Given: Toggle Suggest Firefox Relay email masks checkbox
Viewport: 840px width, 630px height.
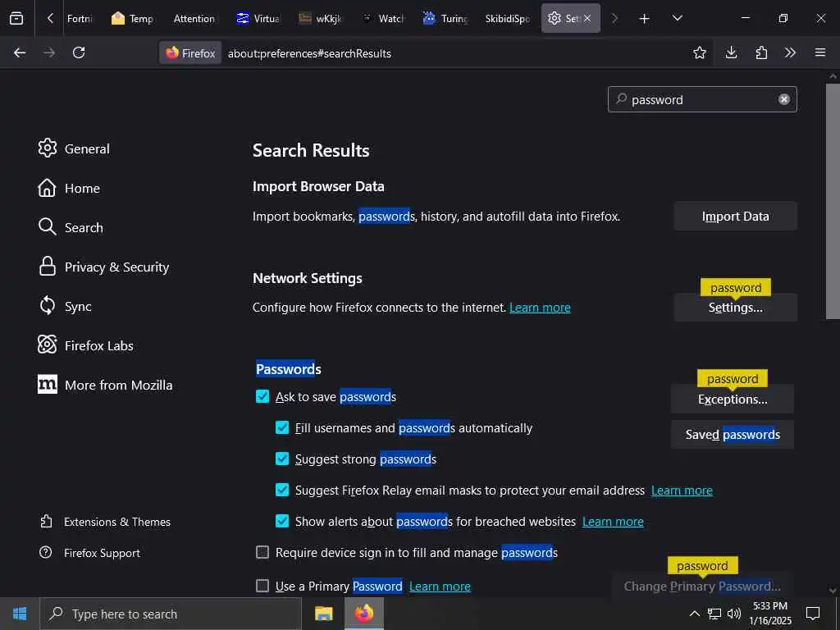Looking at the screenshot, I should point(282,490).
